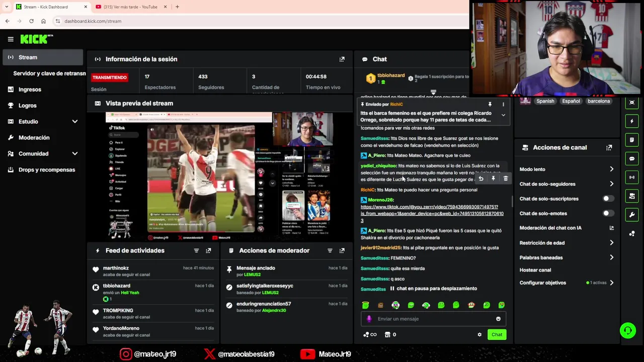Open the TikTok link posted by MorenoJ26

pos(432,214)
